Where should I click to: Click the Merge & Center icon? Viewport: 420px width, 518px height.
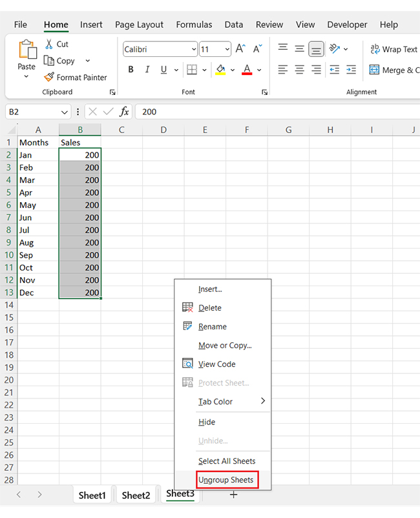[374, 70]
